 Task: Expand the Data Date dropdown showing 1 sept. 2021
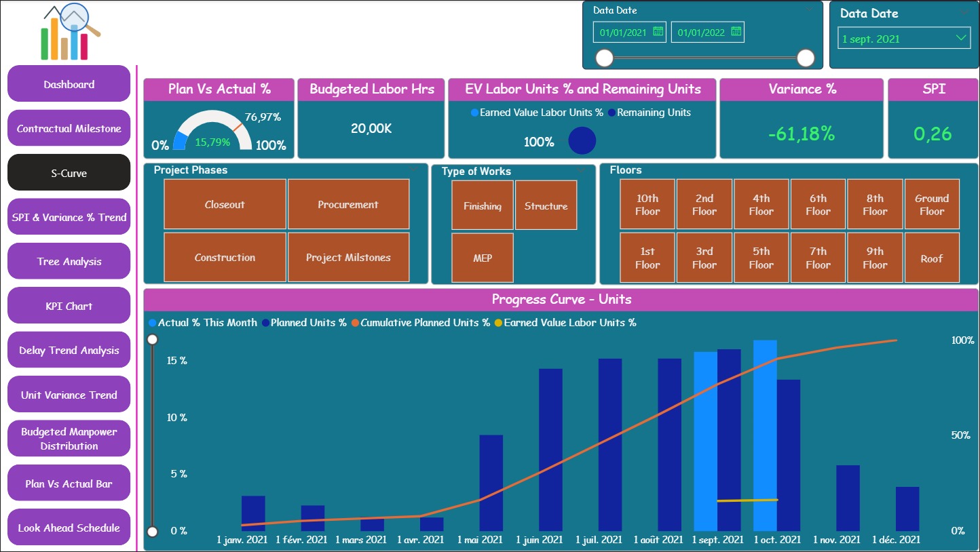904,39
